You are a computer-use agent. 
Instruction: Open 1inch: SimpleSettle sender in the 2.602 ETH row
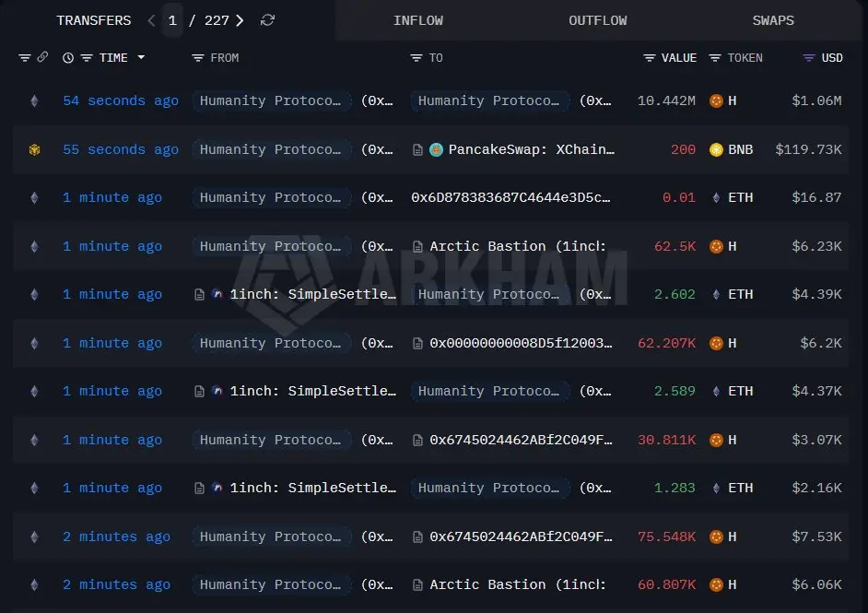tap(313, 295)
